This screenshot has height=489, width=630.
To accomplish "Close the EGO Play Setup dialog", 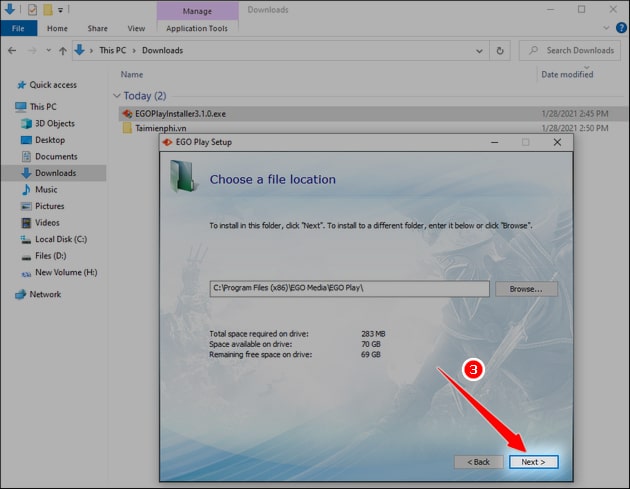I will 557,142.
